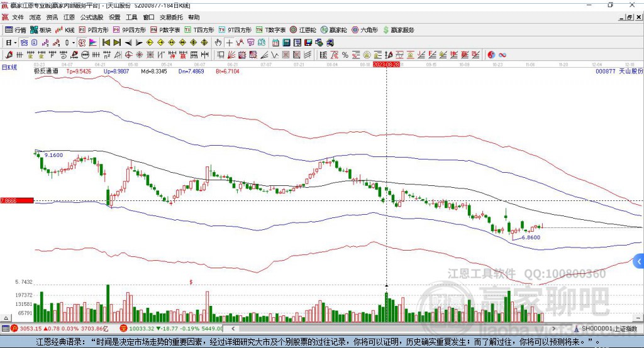This screenshot has height=348, width=644.
Task: Click the 000877 天山股份 stock label
Action: click(619, 71)
